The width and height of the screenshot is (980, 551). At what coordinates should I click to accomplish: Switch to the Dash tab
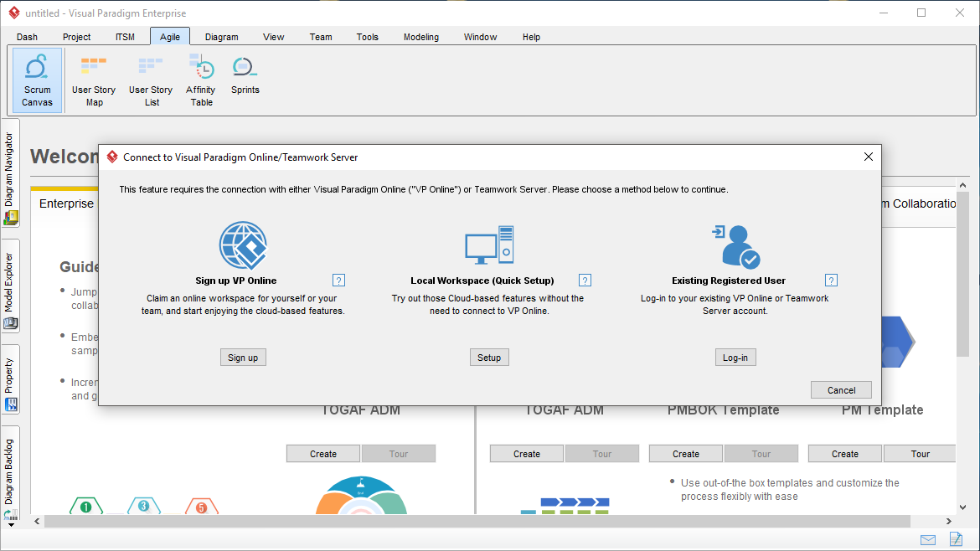[x=27, y=37]
